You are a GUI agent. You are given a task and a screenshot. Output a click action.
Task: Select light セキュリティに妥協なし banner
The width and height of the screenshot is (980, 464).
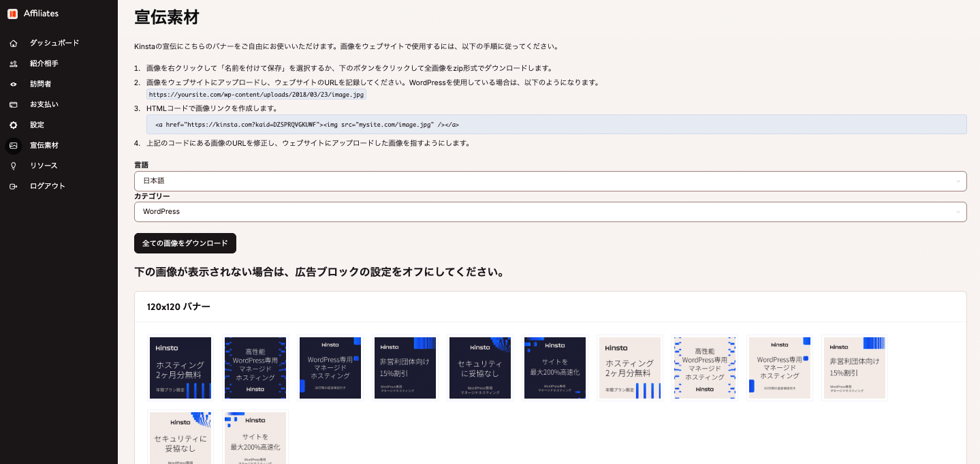[x=180, y=437]
